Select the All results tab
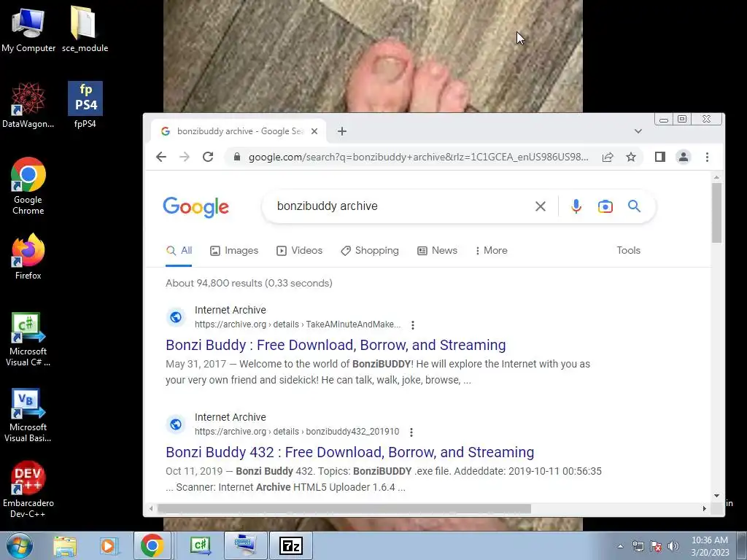The height and width of the screenshot is (560, 747). [179, 251]
